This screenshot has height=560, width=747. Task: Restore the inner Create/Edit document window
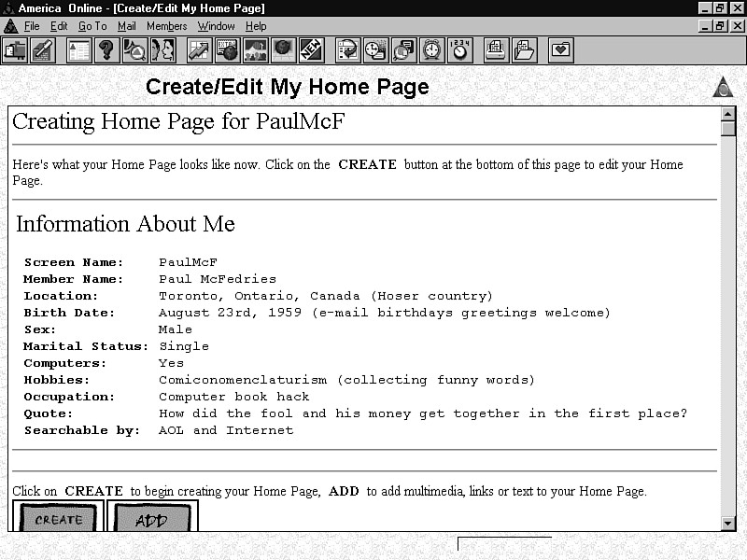tap(720, 26)
